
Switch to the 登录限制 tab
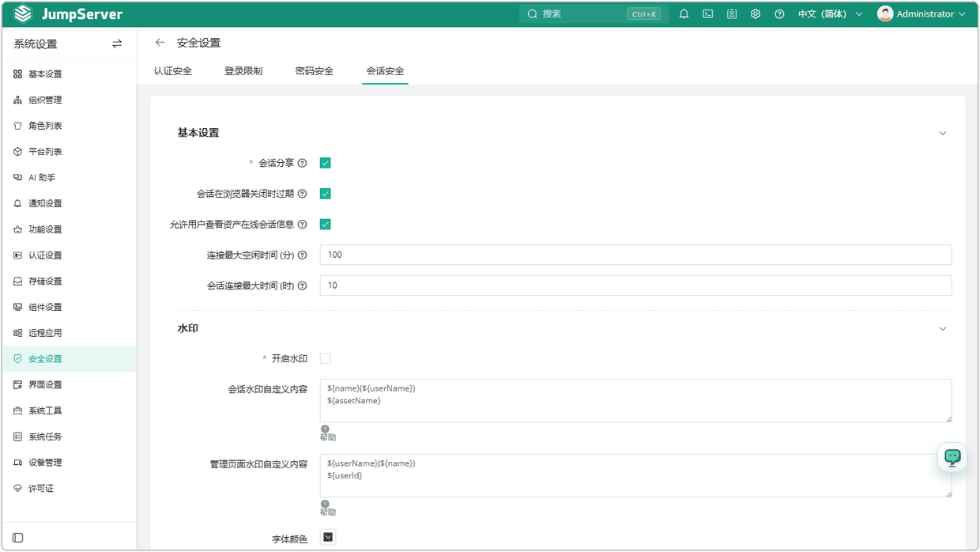tap(243, 71)
